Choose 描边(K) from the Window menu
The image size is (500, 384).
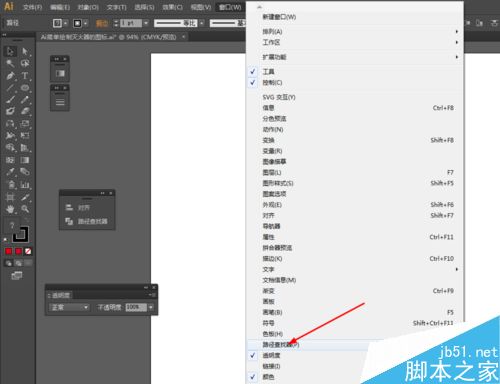coord(355,258)
